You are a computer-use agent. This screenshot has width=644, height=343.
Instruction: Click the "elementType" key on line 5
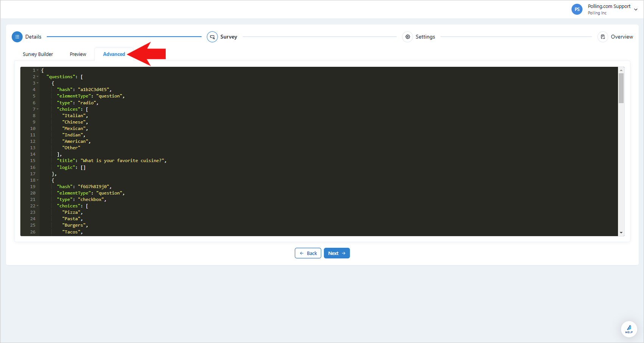tap(74, 96)
